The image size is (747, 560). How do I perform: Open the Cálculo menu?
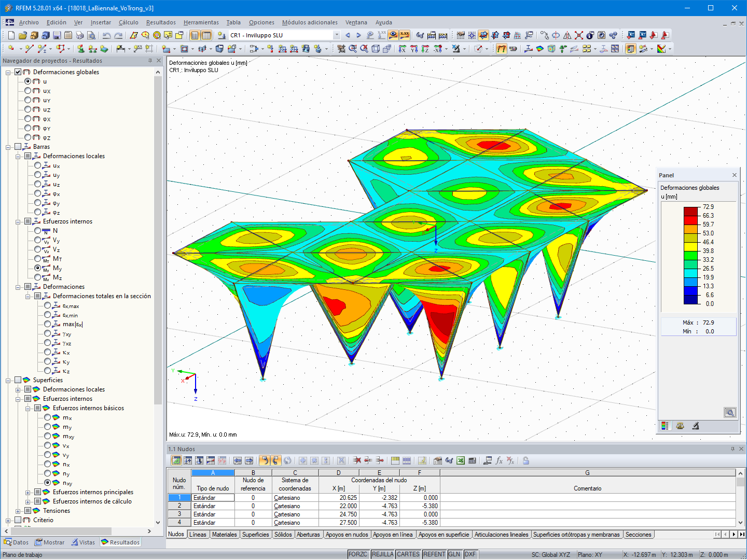[129, 22]
